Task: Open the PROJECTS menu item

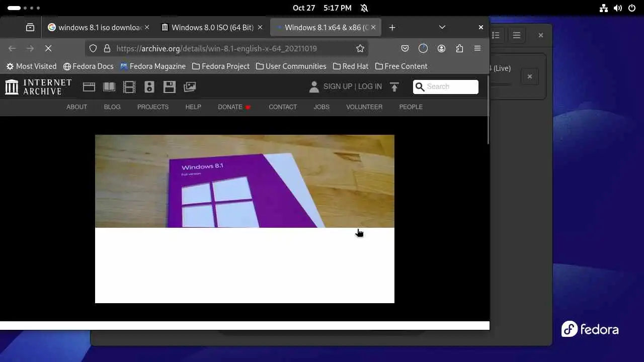Action: click(x=153, y=107)
